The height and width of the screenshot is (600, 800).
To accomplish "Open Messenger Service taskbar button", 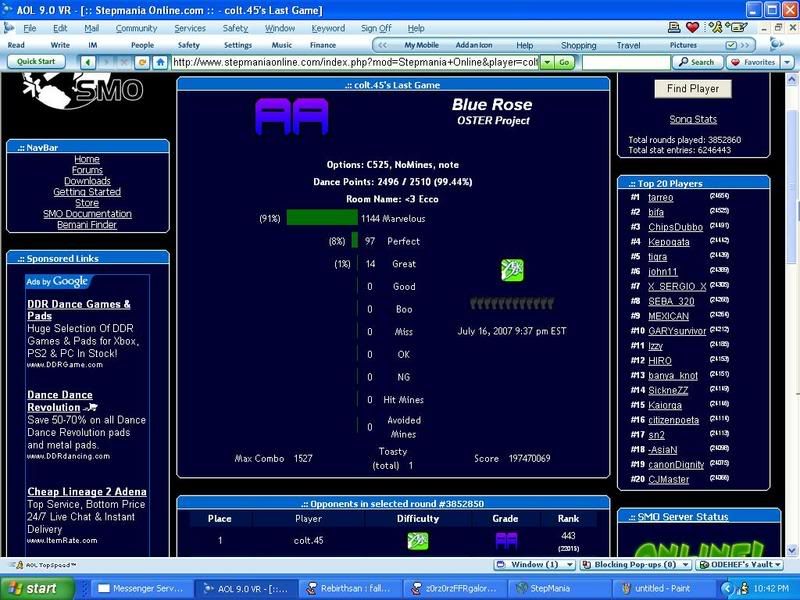I will (144, 588).
